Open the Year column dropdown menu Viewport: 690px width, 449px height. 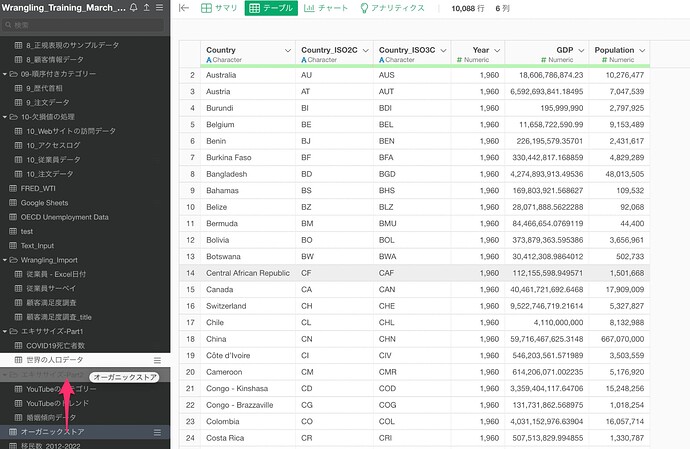[497, 51]
